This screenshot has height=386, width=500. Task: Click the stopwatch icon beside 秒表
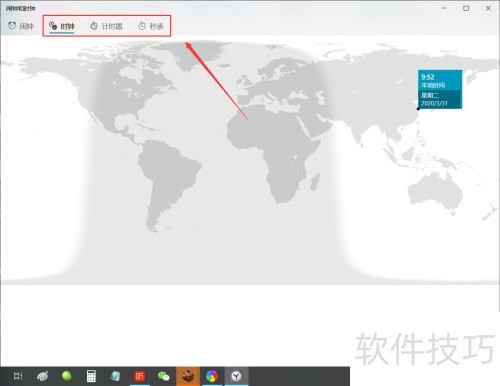point(142,26)
